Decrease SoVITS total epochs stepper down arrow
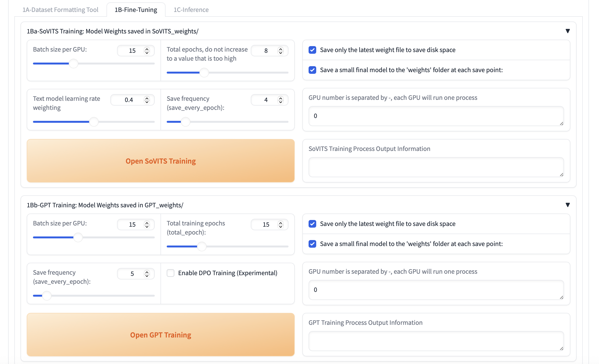599x364 pixels. click(x=281, y=53)
